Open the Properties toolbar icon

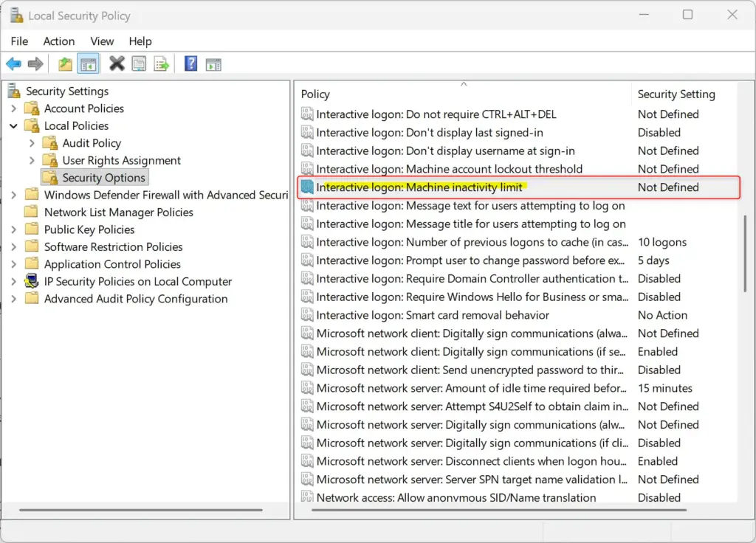coord(139,63)
